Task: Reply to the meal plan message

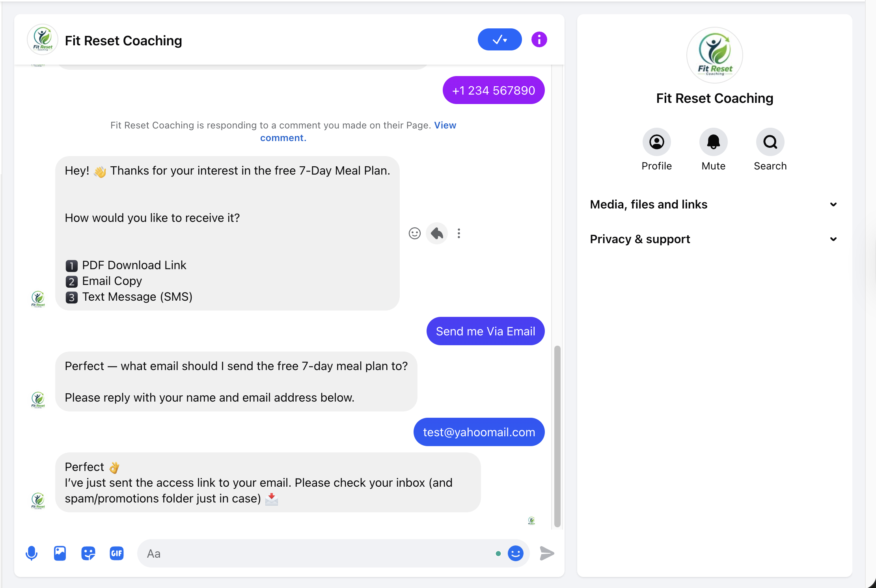Action: point(437,233)
